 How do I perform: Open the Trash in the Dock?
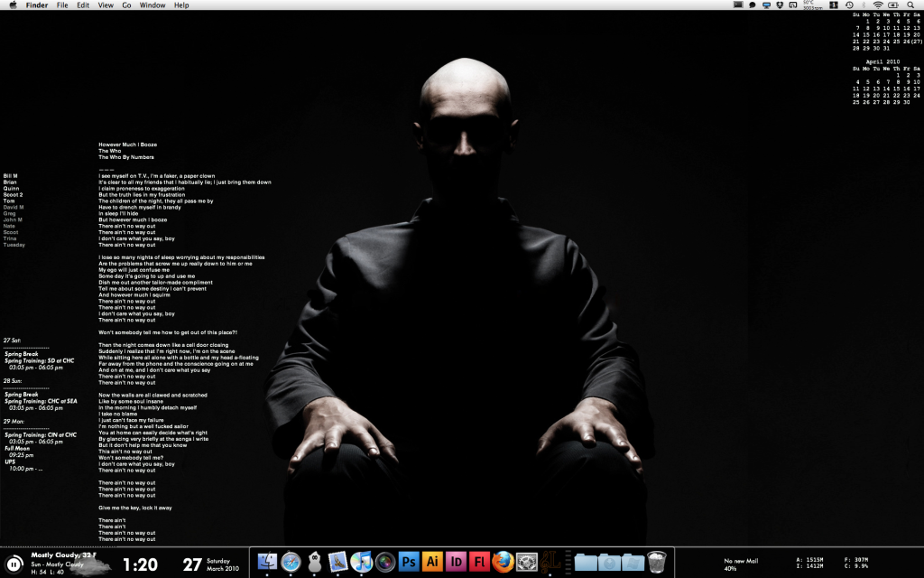coord(657,562)
